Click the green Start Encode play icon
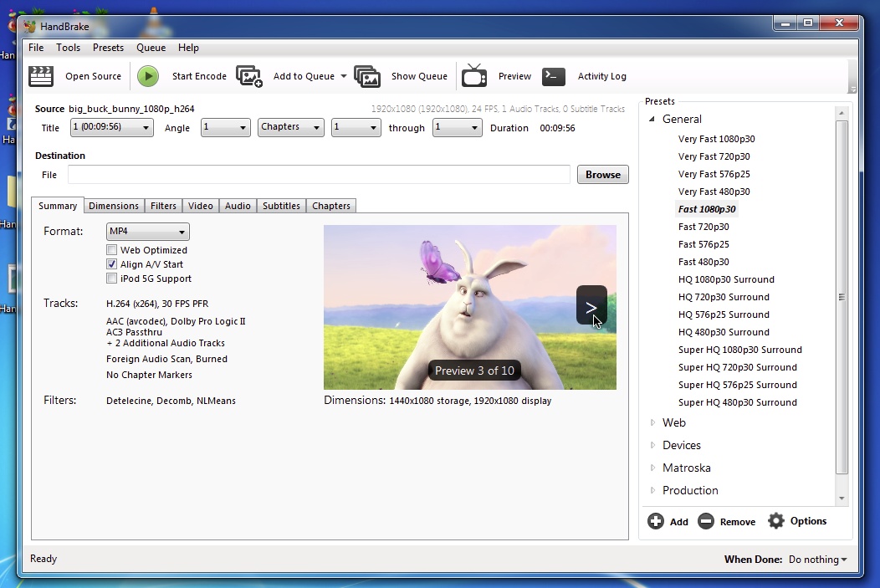The height and width of the screenshot is (588, 880). point(148,76)
